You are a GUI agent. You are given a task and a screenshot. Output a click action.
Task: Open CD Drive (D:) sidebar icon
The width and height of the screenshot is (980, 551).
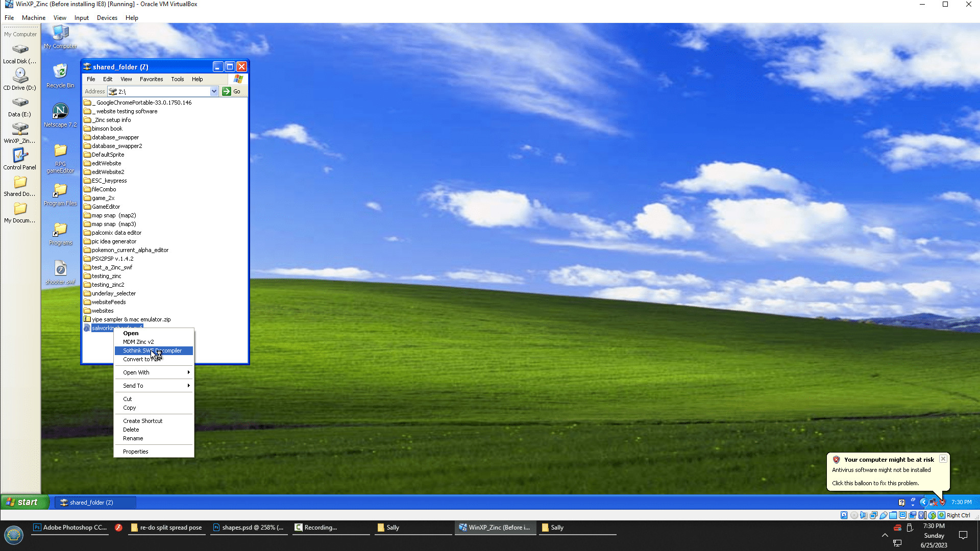[20, 79]
